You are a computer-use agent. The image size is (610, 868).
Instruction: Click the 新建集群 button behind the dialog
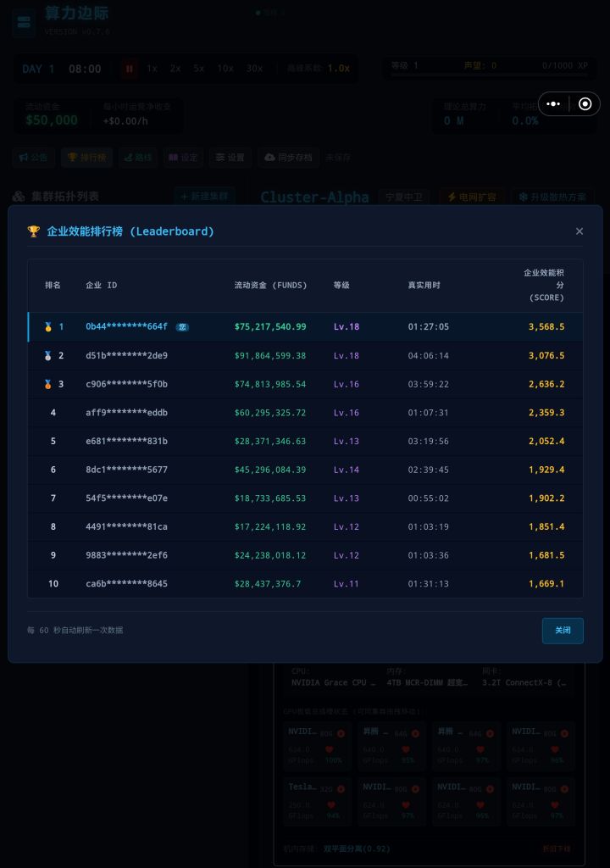204,197
